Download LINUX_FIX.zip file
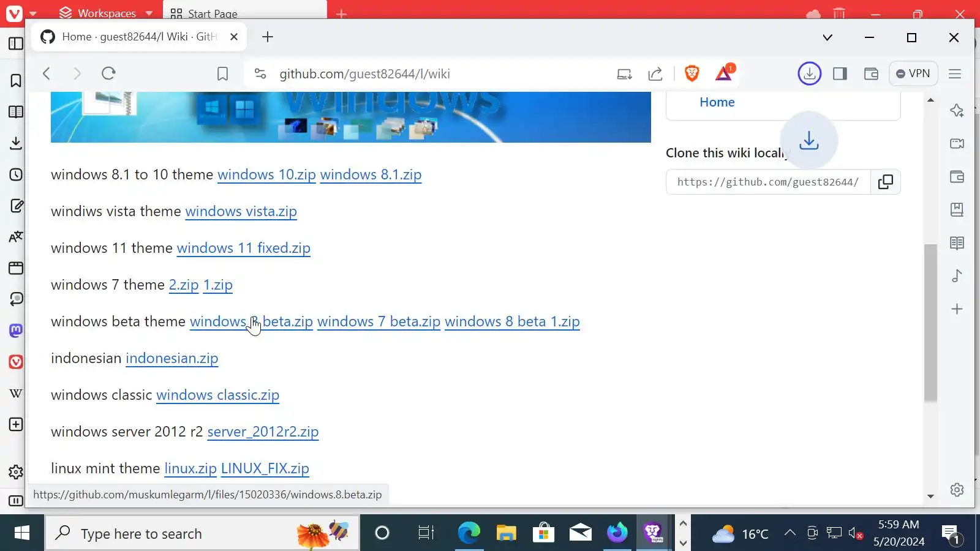 265,468
